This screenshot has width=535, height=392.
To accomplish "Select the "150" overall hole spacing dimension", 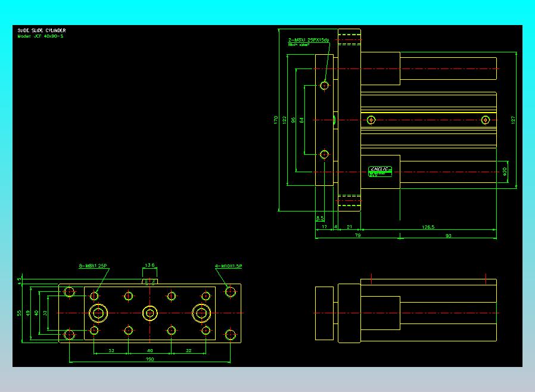I will click(x=150, y=359).
